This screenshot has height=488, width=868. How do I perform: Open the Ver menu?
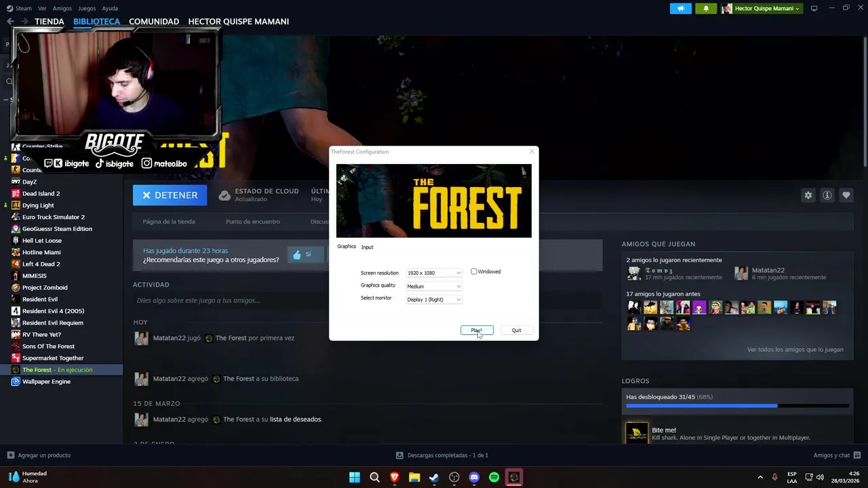42,8
